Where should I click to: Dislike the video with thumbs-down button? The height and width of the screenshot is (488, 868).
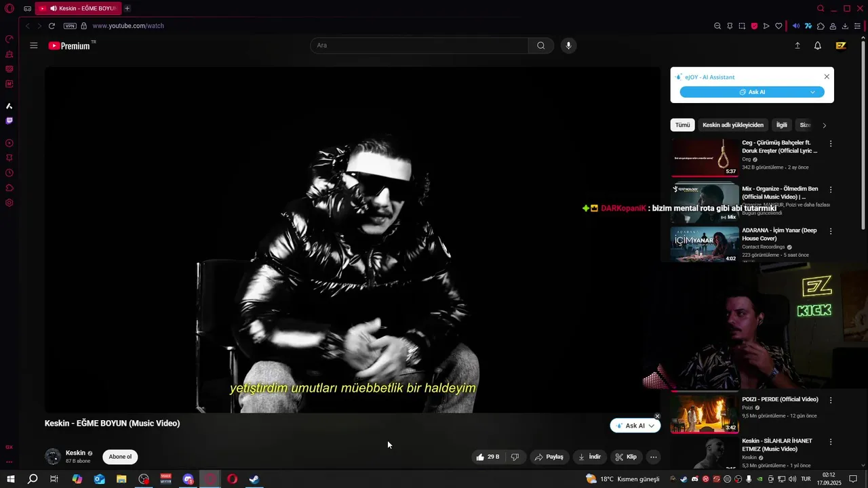click(515, 457)
